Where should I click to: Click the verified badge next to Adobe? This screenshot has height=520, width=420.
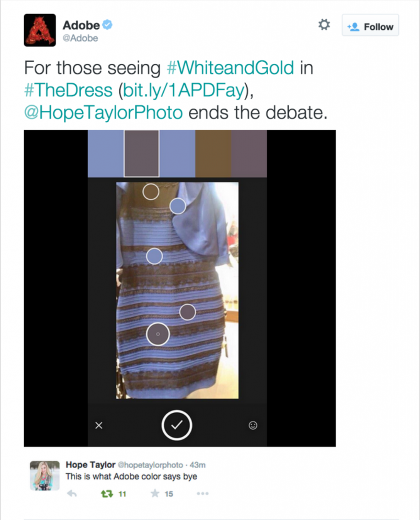[x=107, y=25]
